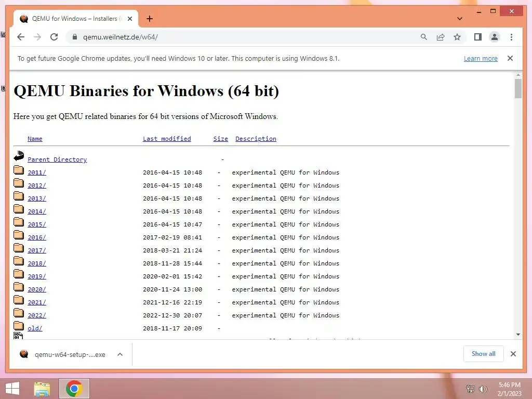Click the address bar URL field
Viewport: 532px width, 399px height.
tap(244, 37)
